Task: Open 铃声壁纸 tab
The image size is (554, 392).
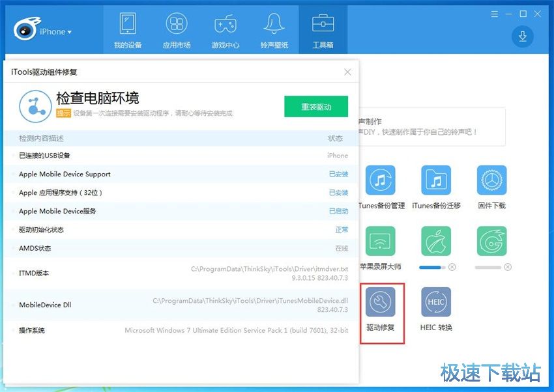Action: pos(274,31)
